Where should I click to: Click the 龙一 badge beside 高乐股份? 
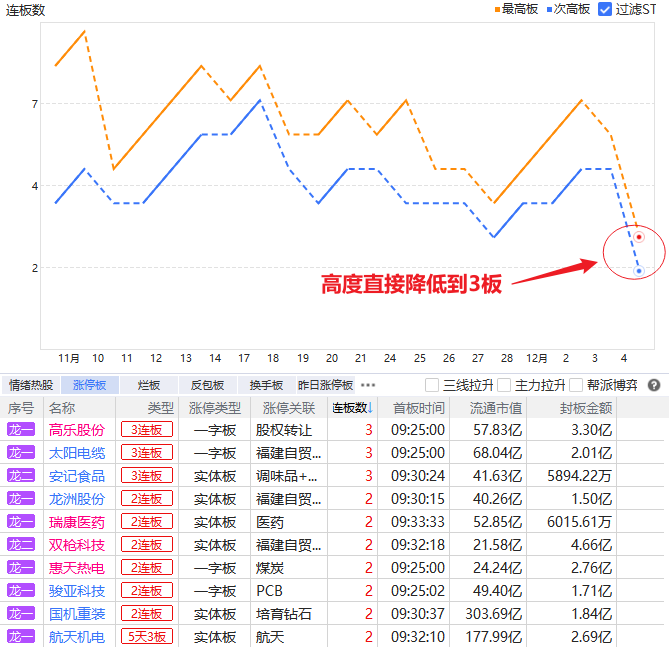coord(21,430)
